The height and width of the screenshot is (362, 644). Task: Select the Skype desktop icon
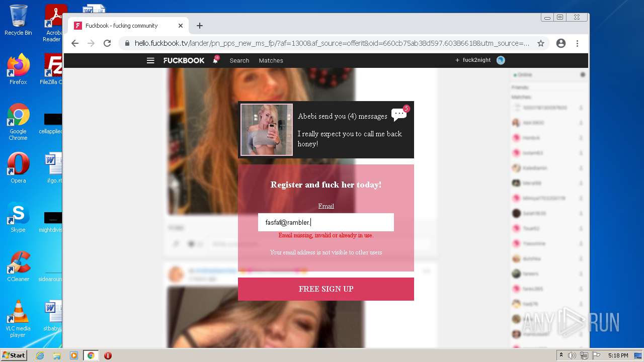[18, 217]
